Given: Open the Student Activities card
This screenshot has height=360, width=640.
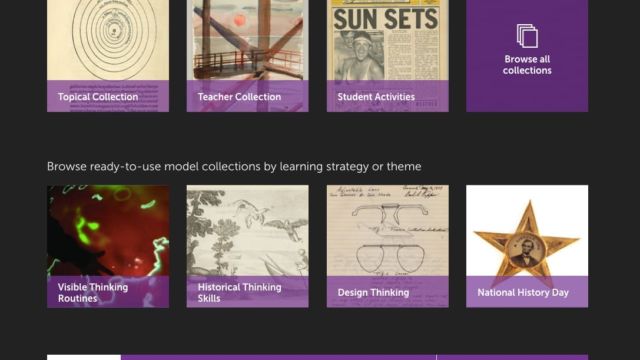Looking at the screenshot, I should pos(388,56).
